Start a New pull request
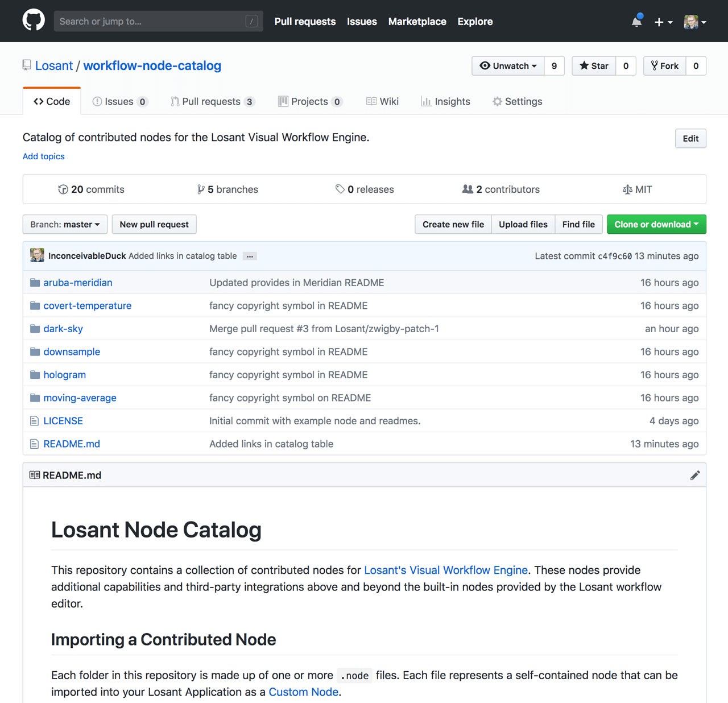This screenshot has width=728, height=703. pyautogui.click(x=154, y=224)
